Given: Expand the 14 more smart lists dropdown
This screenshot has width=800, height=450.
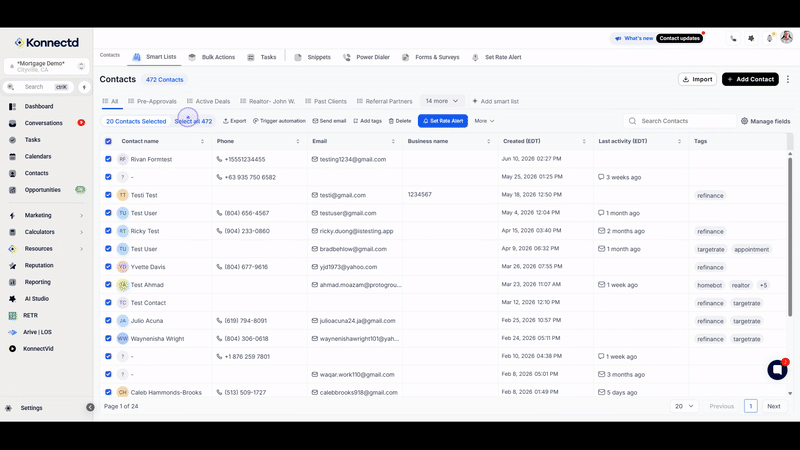Looking at the screenshot, I should pos(442,101).
